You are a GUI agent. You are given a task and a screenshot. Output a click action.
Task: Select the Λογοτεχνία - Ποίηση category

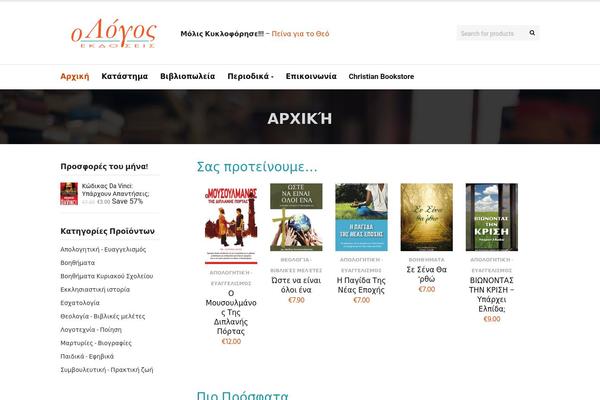click(x=91, y=330)
